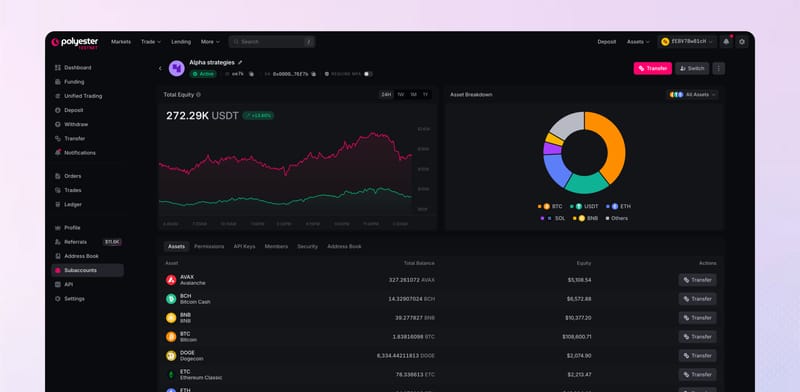This screenshot has width=800, height=392.
Task: Click the pink Transfer button
Action: [653, 68]
